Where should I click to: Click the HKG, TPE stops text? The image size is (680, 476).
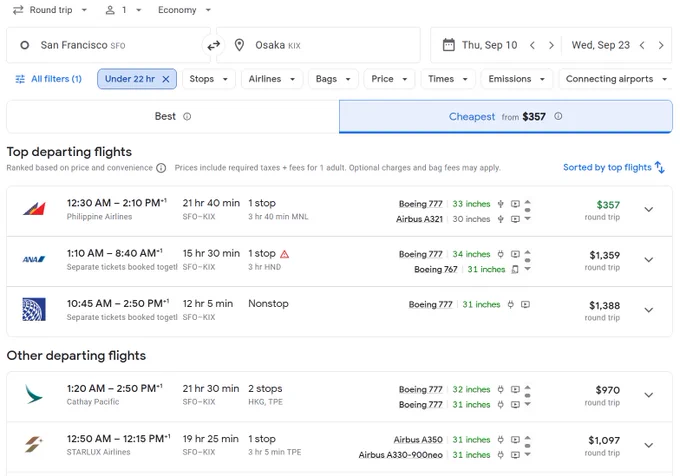[265, 402]
